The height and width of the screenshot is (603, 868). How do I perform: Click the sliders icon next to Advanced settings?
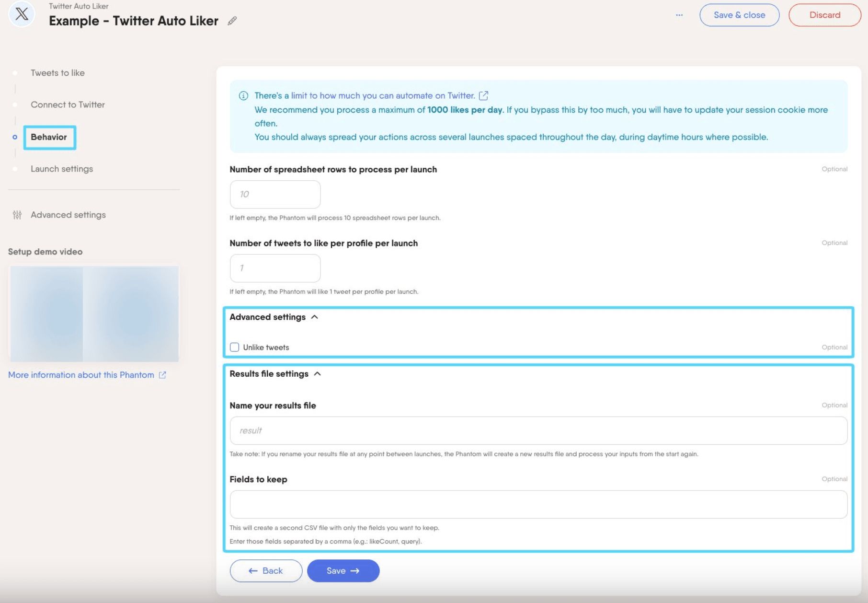(17, 215)
